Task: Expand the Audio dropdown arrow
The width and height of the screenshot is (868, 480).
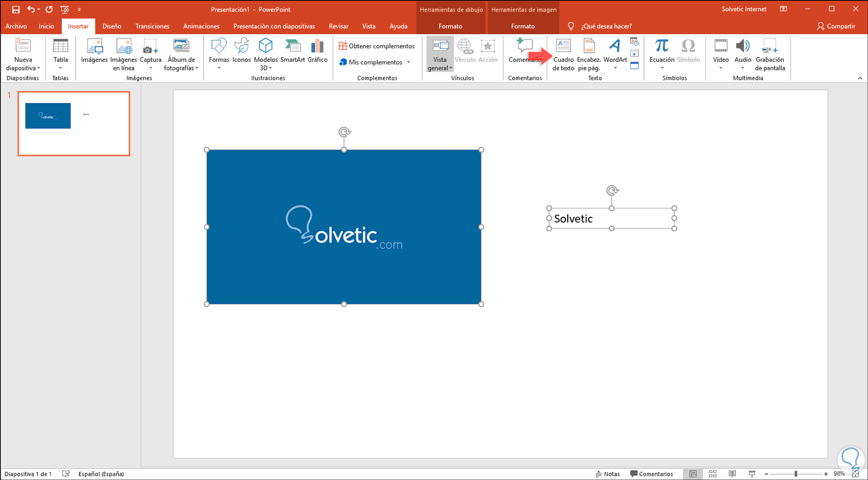Action: coord(742,68)
